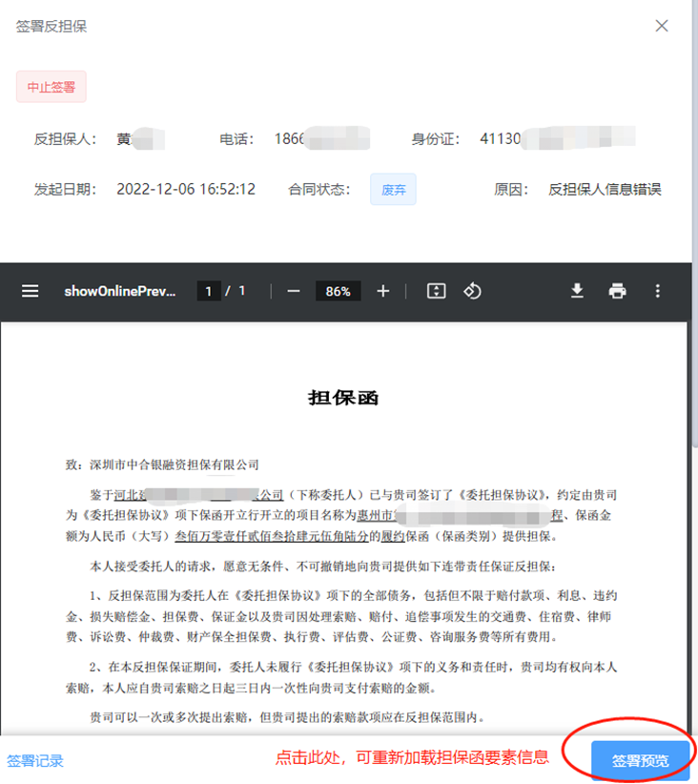The height and width of the screenshot is (784, 698).
Task: Zoom out the PDF with minus icon
Action: click(294, 291)
